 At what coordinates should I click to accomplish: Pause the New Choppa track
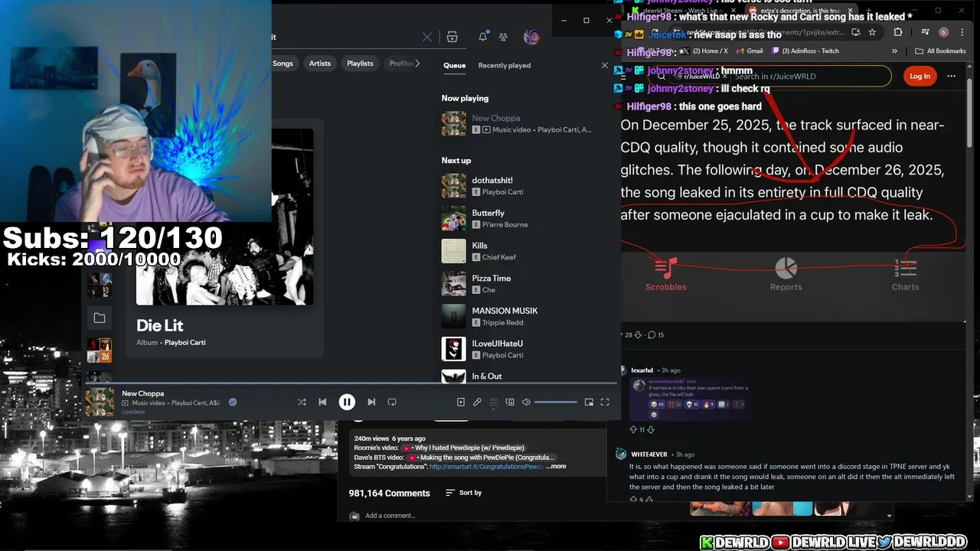[x=347, y=402]
